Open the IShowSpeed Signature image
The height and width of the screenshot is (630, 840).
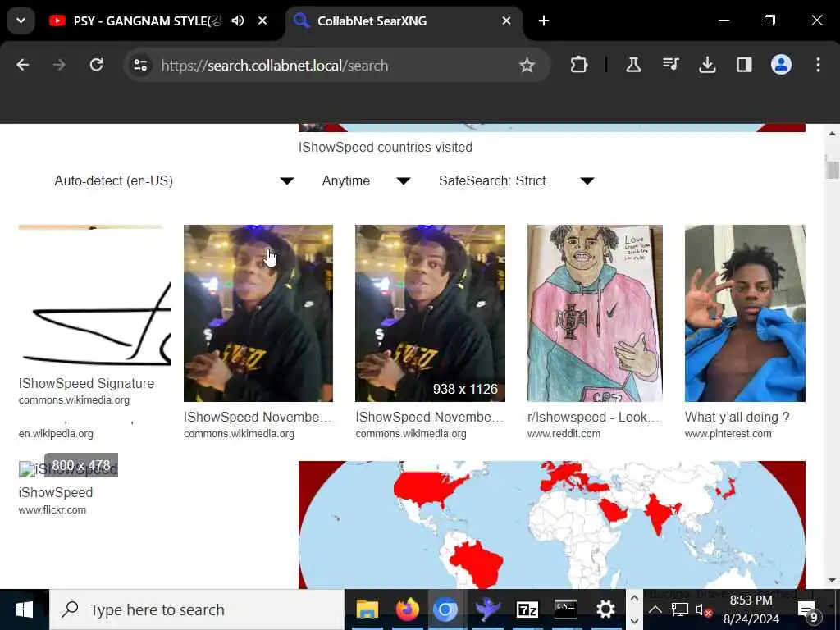(x=94, y=299)
